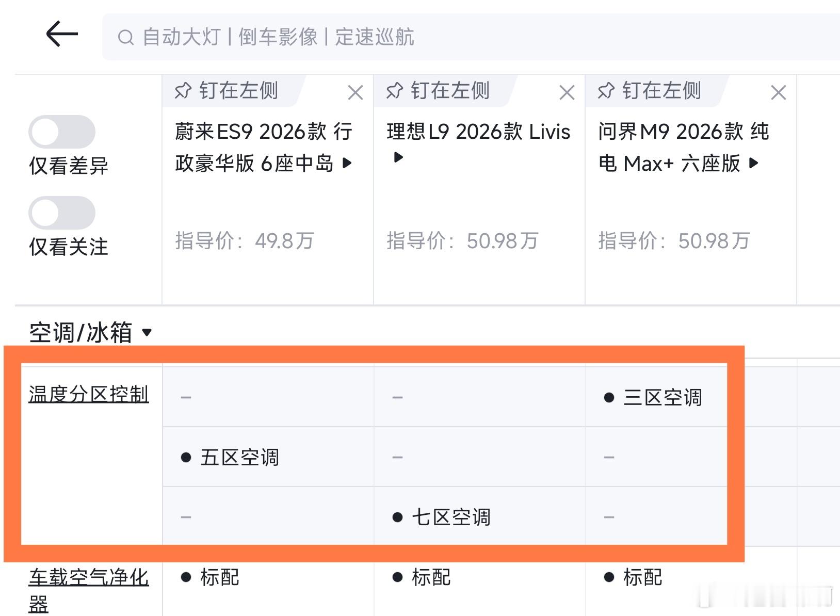Click 标配 under 理想L9 air purifier
The height and width of the screenshot is (616, 840).
click(x=422, y=577)
